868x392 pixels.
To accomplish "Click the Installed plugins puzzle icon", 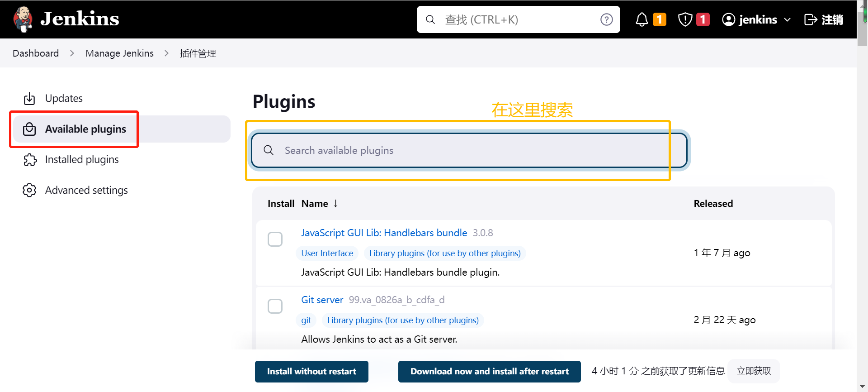I will pos(29,159).
